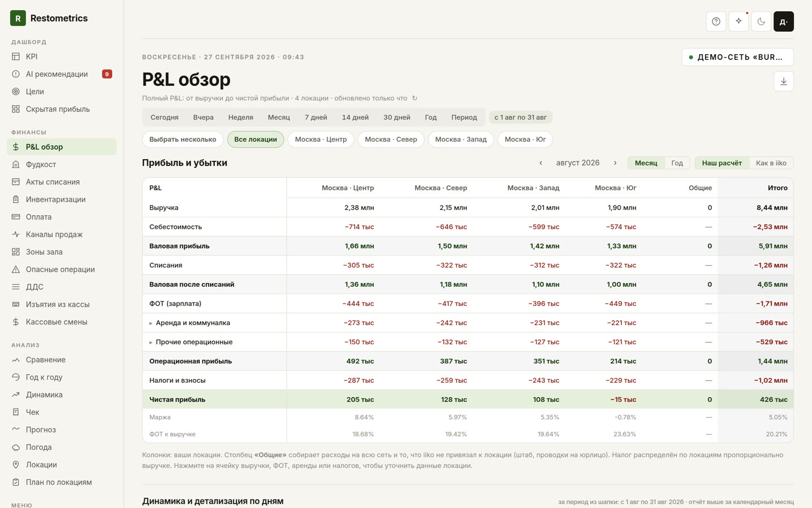812x508 pixels.
Task: Select Как в iiko calculation mode
Action: click(771, 163)
